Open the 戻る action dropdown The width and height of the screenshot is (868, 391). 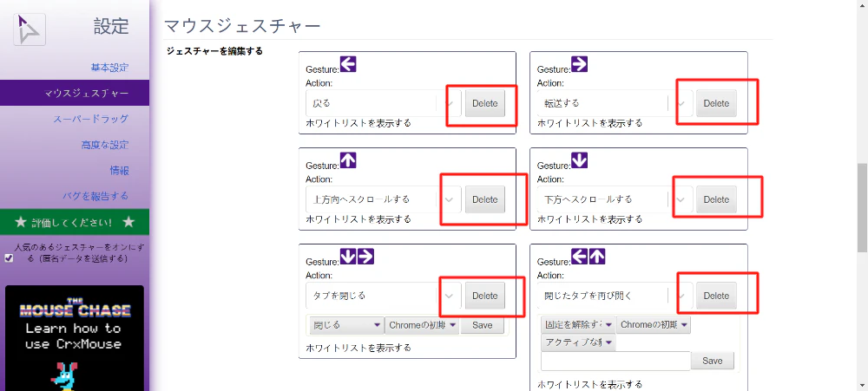coord(383,103)
